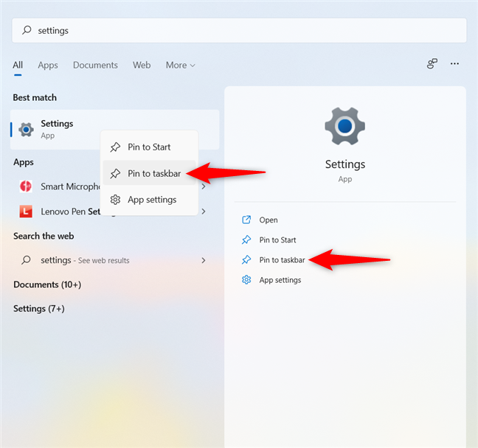Click the blue pin icon beside Pin to taskbar in preview pane
This screenshot has height=448, width=478.
246,260
